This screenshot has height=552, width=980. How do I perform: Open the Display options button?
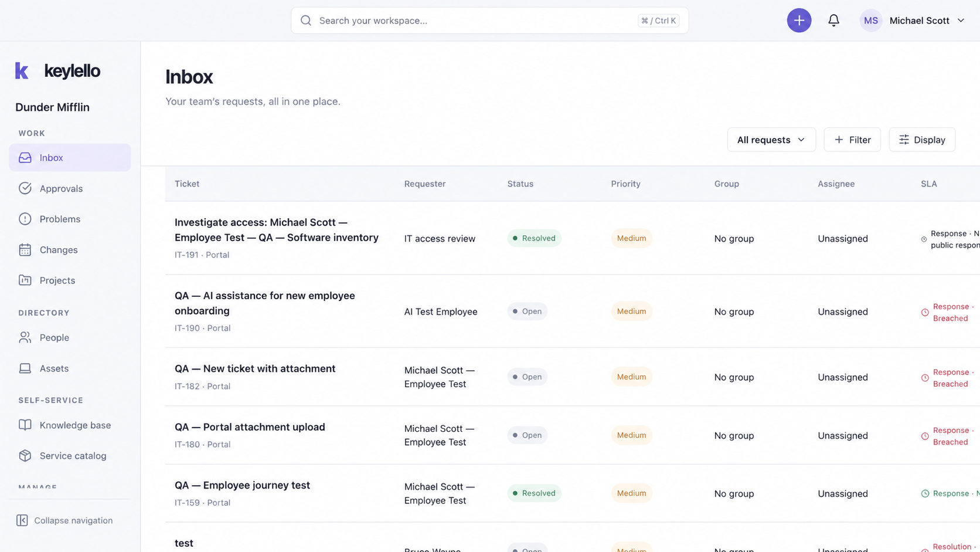click(922, 140)
